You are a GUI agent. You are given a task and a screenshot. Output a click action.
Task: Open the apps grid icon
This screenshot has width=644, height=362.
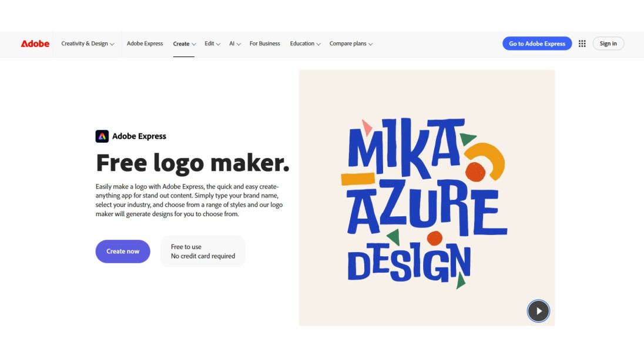(x=582, y=43)
